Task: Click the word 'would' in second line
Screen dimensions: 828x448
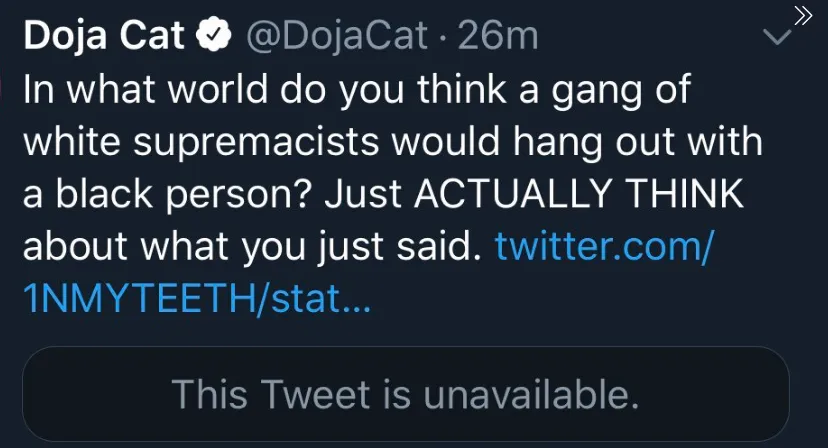Action: click(446, 142)
